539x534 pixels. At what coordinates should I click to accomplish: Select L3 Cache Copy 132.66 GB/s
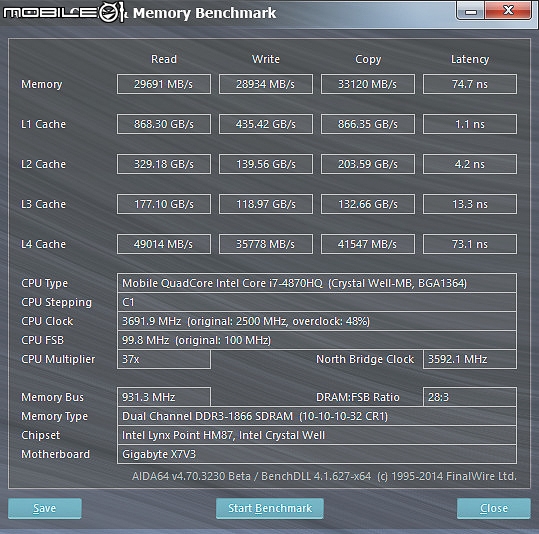(x=367, y=204)
